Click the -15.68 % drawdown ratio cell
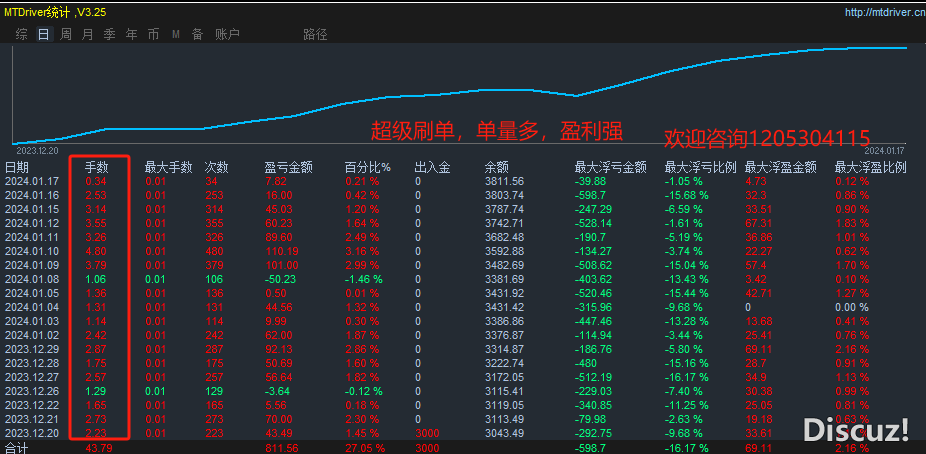This screenshot has width=926, height=454. coord(686,195)
